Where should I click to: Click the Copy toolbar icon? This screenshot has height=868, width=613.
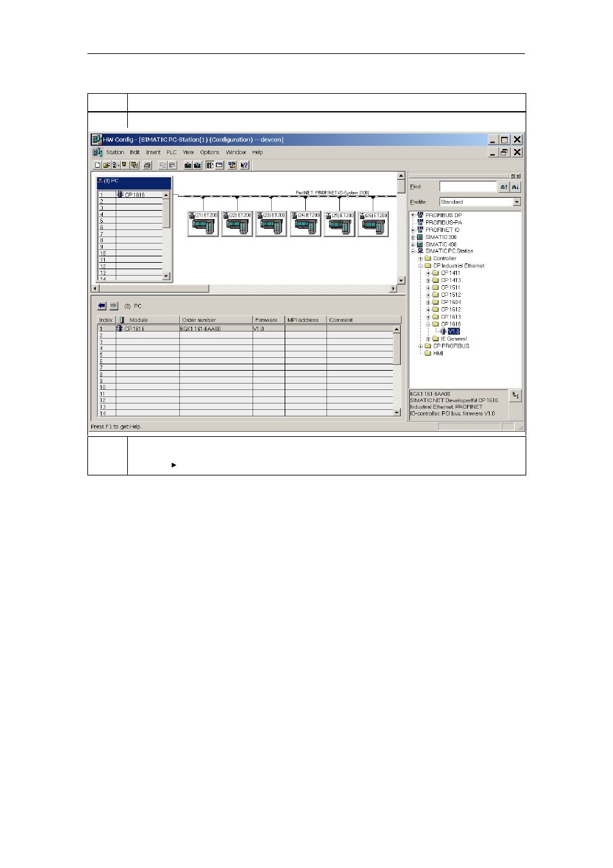(163, 165)
